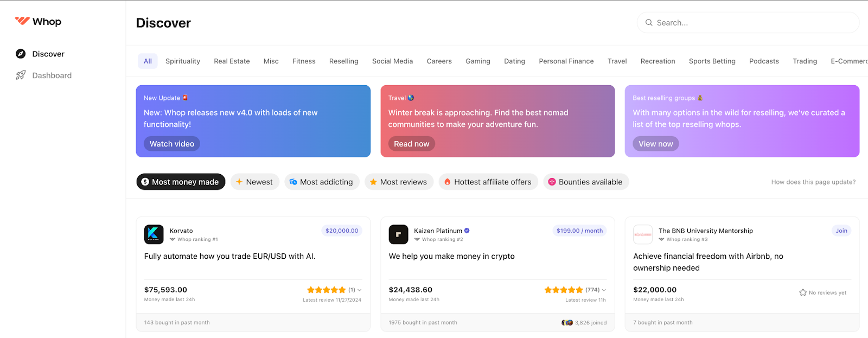Screen dimensions: 868x338
Task: Click into the Search input field
Action: coord(748,23)
